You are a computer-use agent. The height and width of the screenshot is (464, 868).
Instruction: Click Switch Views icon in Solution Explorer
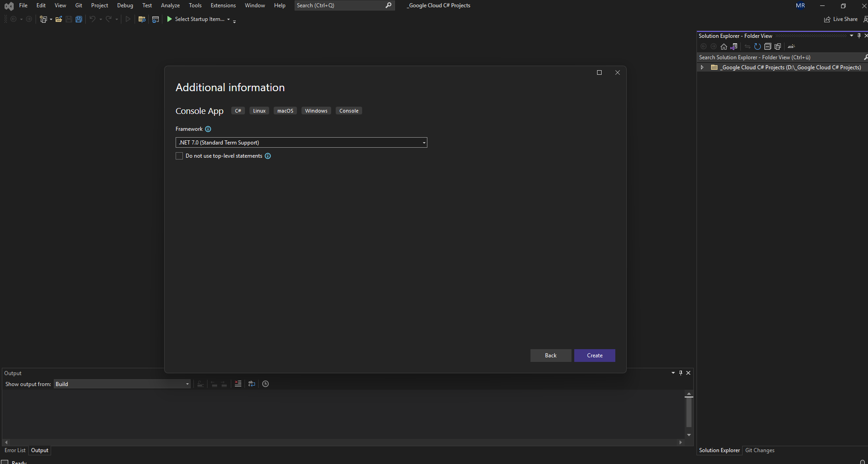pos(734,46)
